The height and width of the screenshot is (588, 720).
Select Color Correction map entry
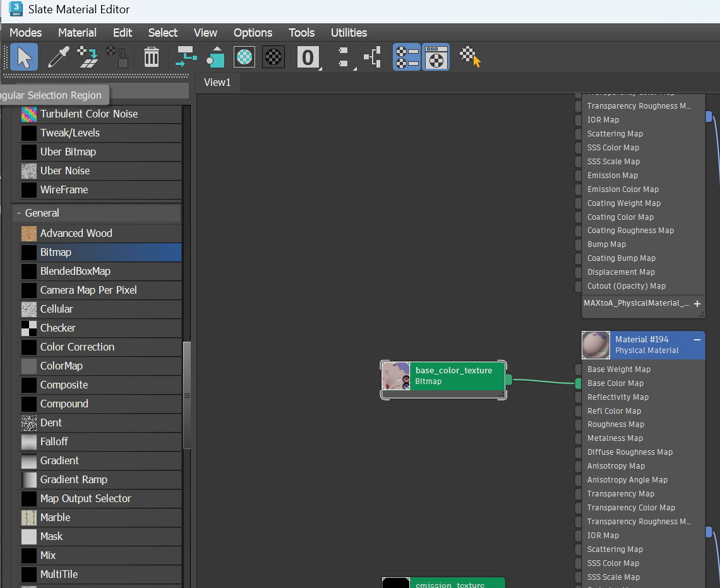point(100,347)
